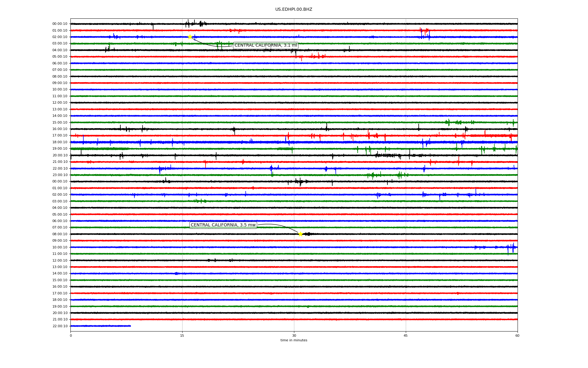The width and height of the screenshot is (588, 368).
Task: Click the 23:00:10 row label
Action: click(x=60, y=175)
